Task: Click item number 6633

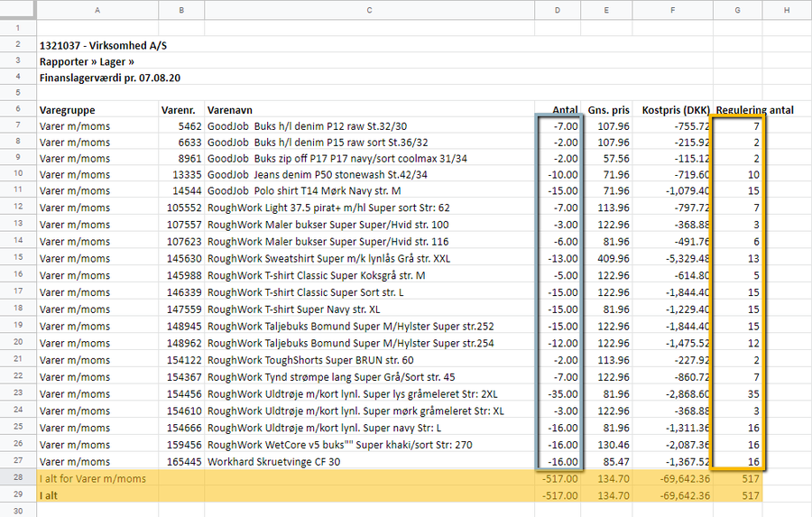Action: pyautogui.click(x=189, y=142)
